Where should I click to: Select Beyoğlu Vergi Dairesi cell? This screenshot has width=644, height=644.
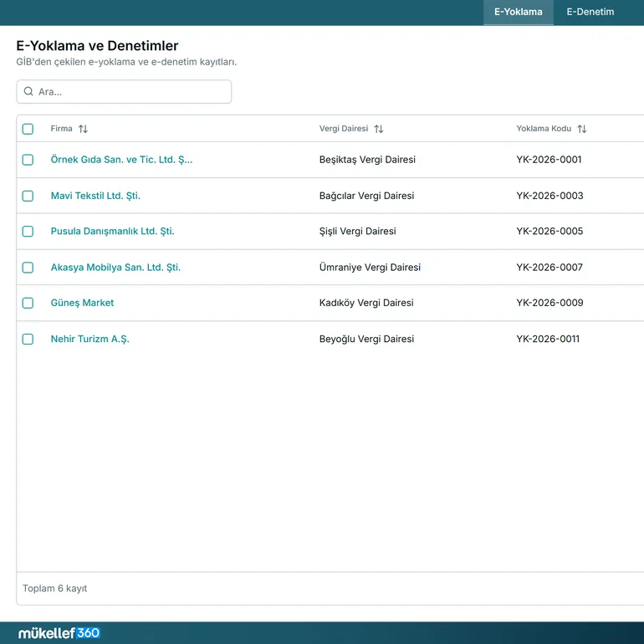click(x=366, y=340)
